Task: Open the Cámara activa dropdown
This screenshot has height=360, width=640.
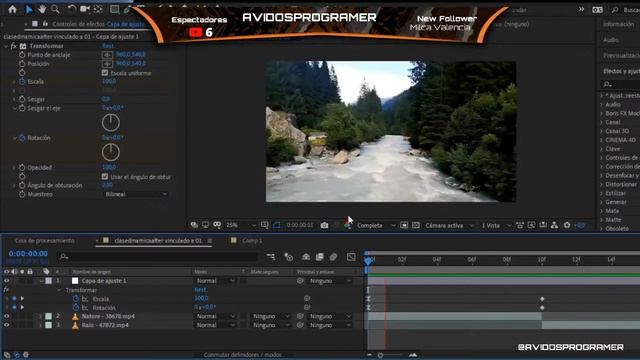Action: pyautogui.click(x=449, y=225)
